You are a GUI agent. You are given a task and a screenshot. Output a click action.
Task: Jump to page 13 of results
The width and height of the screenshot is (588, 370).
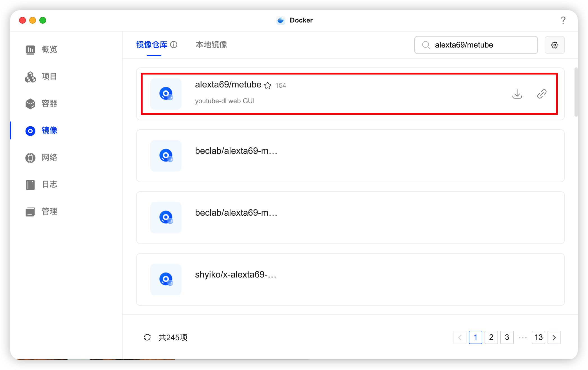tap(538, 337)
